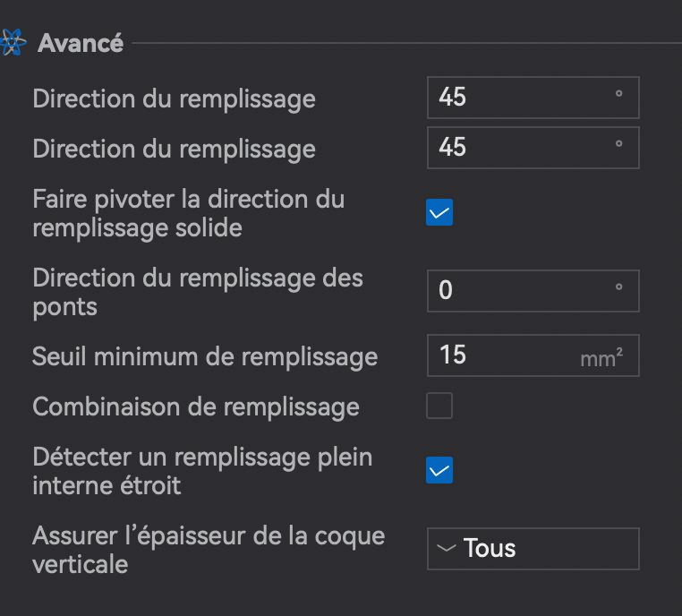Click the degree symbol in the ponts field
Image resolution: width=682 pixels, height=616 pixels.
(x=618, y=287)
